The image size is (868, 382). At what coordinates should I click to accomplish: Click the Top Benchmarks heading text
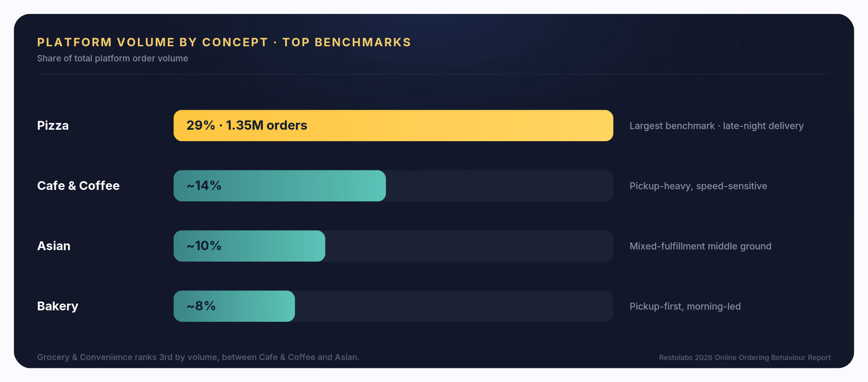[x=347, y=42]
